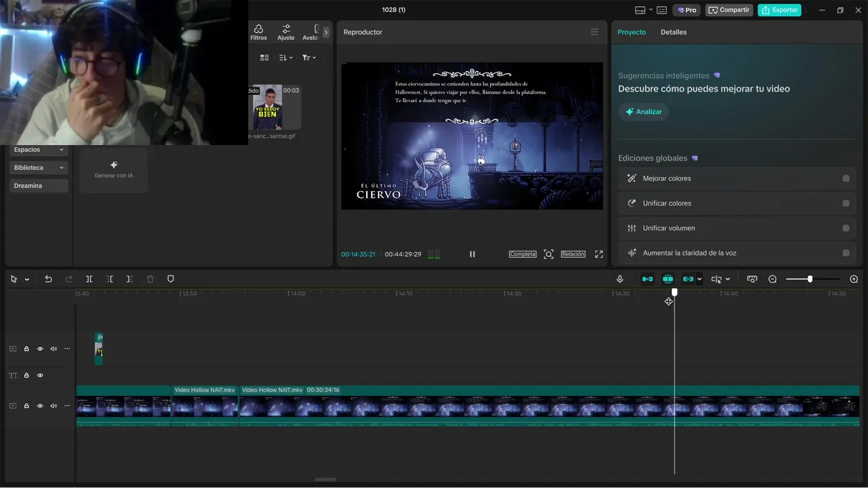Open the selection tool dropdown arrow
This screenshot has height=488, width=868.
click(27, 279)
